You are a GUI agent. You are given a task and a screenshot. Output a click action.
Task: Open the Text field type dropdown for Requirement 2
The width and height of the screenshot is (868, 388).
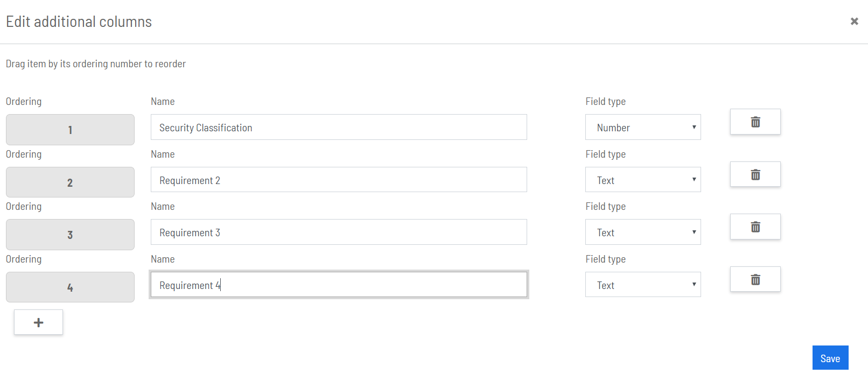coord(642,180)
